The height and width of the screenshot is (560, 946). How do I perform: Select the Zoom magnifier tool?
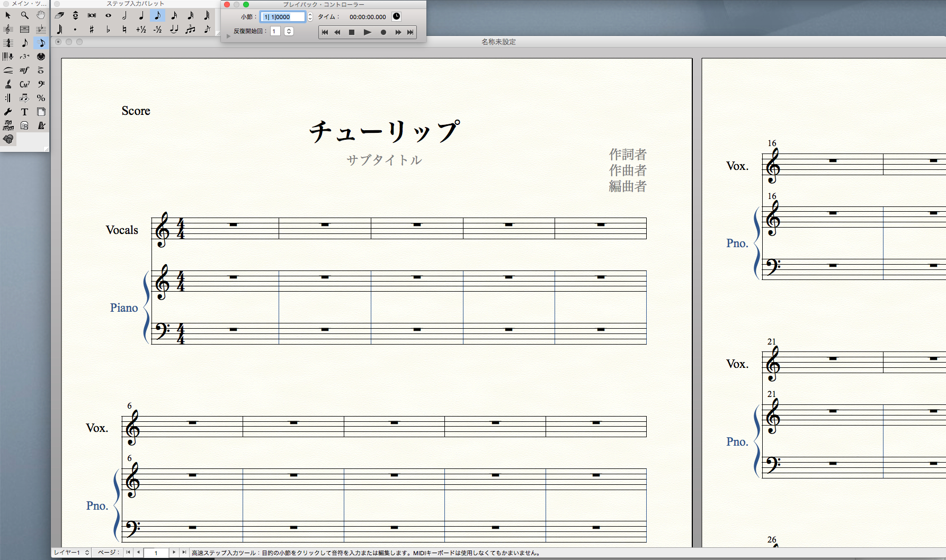coord(24,15)
